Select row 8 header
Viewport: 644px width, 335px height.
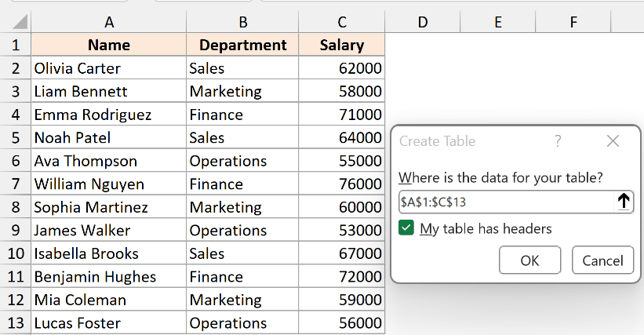16,207
